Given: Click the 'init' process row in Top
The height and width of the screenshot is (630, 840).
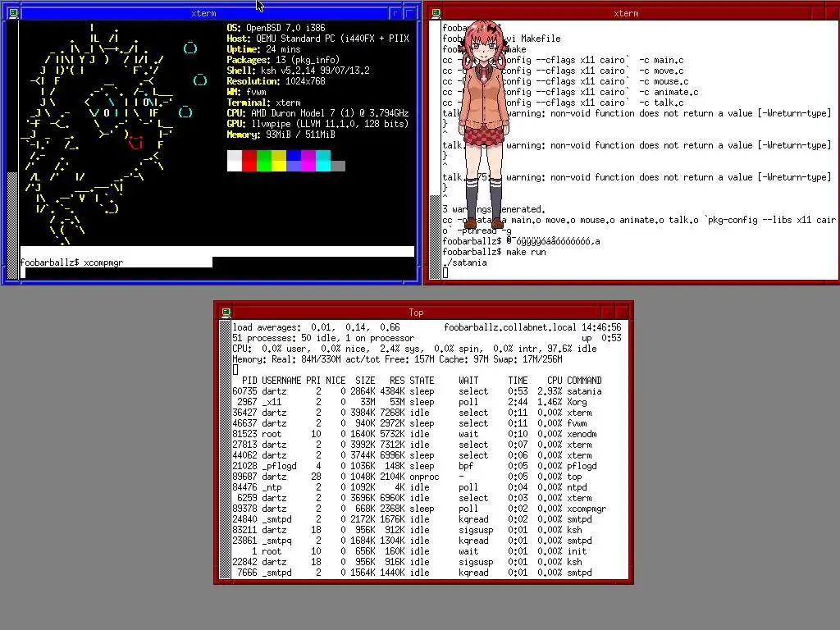Looking at the screenshot, I should tap(410, 551).
